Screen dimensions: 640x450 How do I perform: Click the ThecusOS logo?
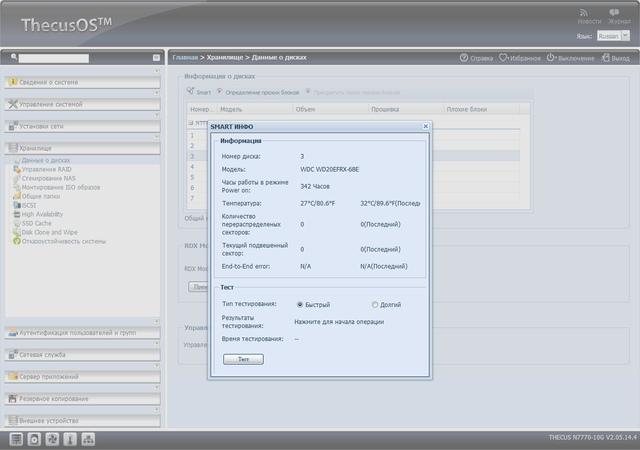point(66,25)
